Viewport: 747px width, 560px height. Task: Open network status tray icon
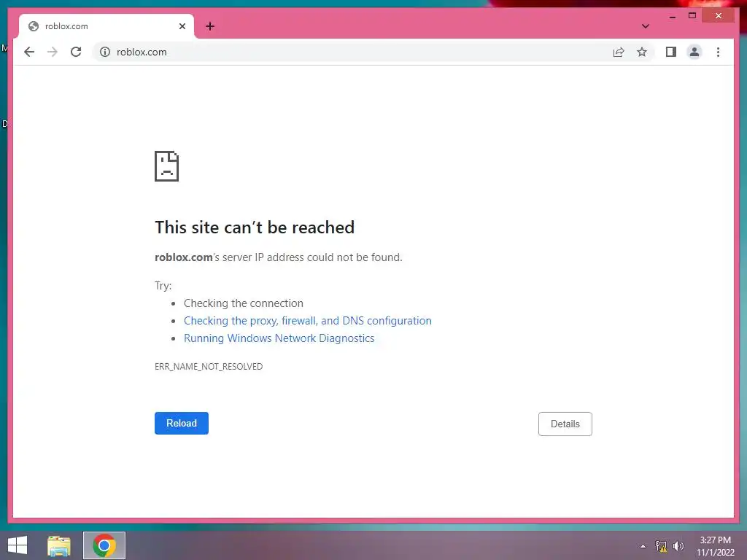click(661, 546)
